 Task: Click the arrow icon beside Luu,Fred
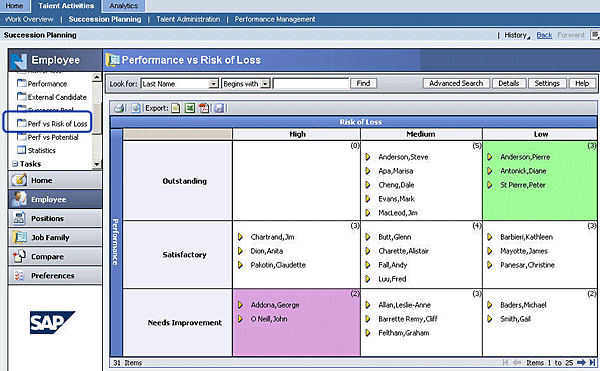368,279
